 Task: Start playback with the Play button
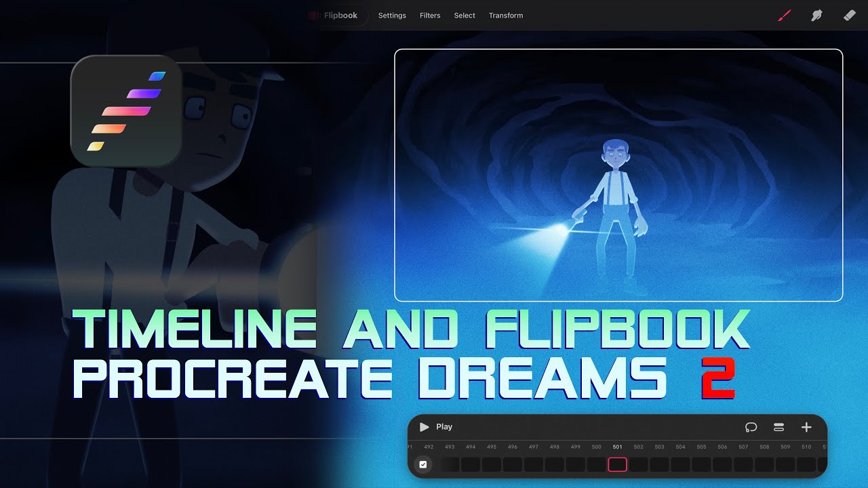(x=436, y=427)
